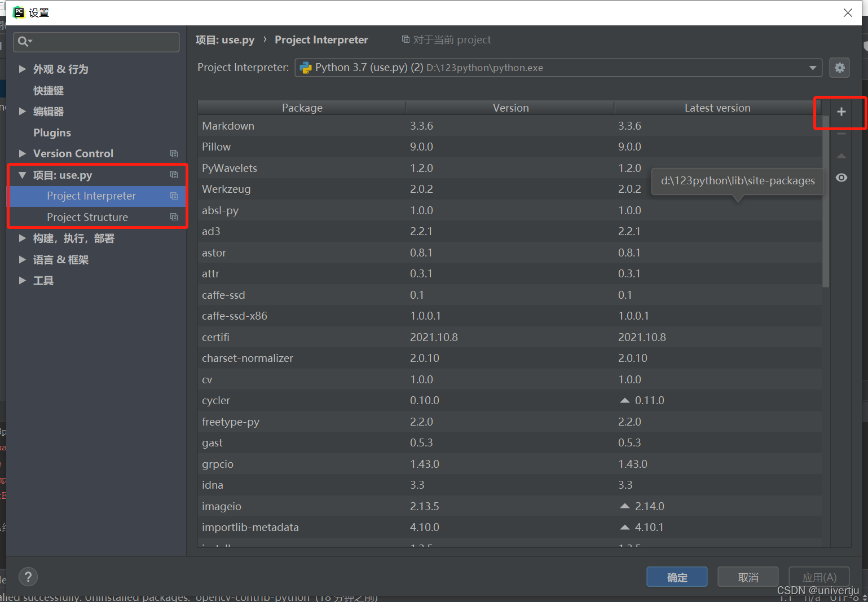Click 项目: use.py in breadcrumb

(x=225, y=40)
